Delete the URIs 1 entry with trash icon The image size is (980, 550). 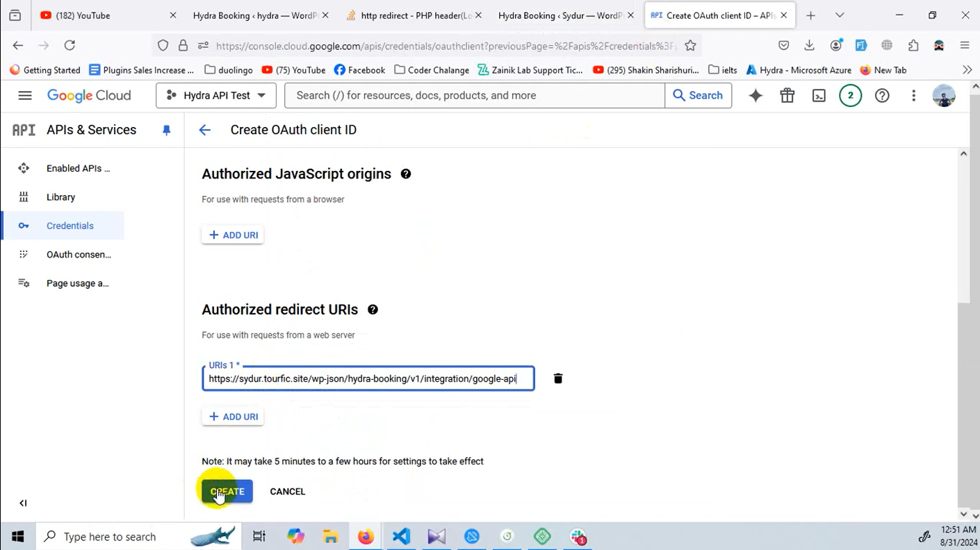[557, 378]
